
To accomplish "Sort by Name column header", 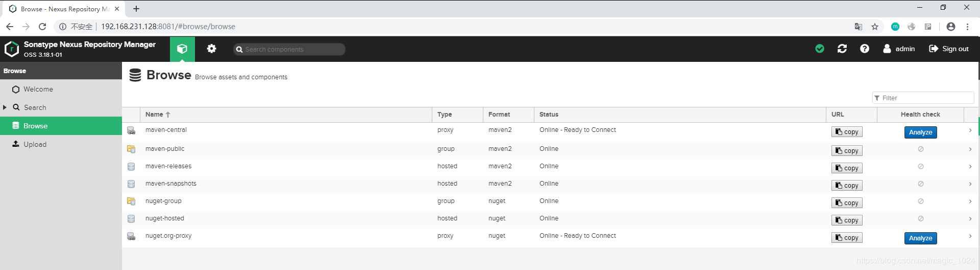I will (x=286, y=115).
